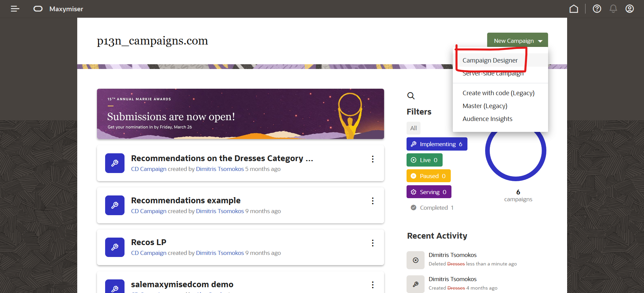644x293 pixels.
Task: Click CD Campaign link under Recommendations example
Action: (149, 211)
